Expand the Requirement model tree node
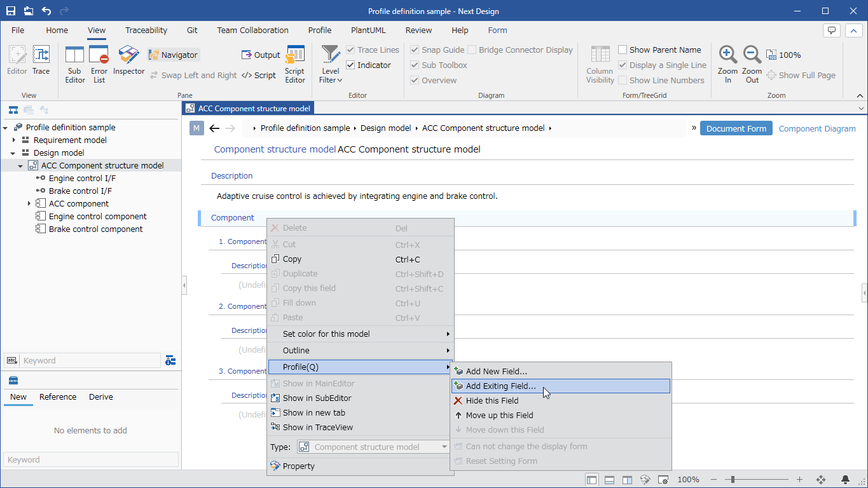Viewport: 868px width, 488px height. (14, 140)
